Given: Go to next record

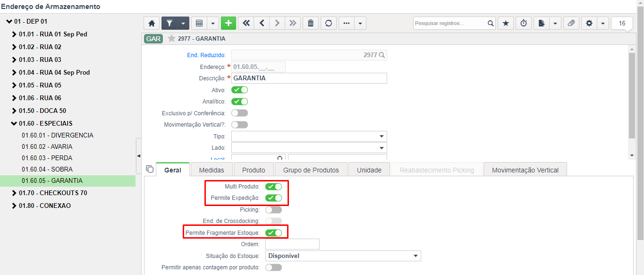Looking at the screenshot, I should tap(277, 23).
